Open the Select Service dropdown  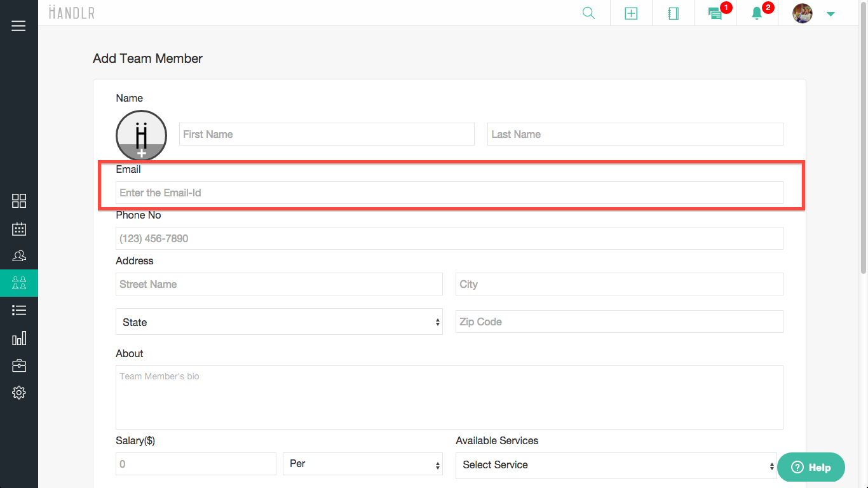click(x=616, y=465)
